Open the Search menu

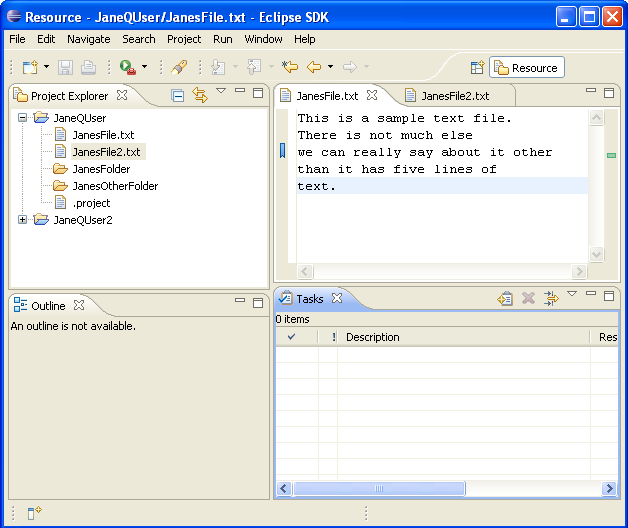(139, 39)
